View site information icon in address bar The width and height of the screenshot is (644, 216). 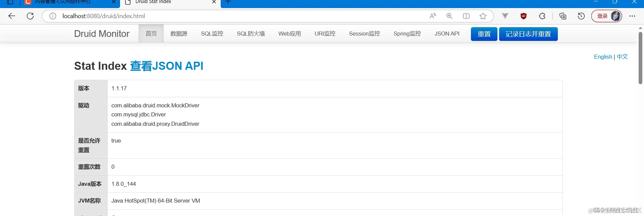click(x=53, y=16)
